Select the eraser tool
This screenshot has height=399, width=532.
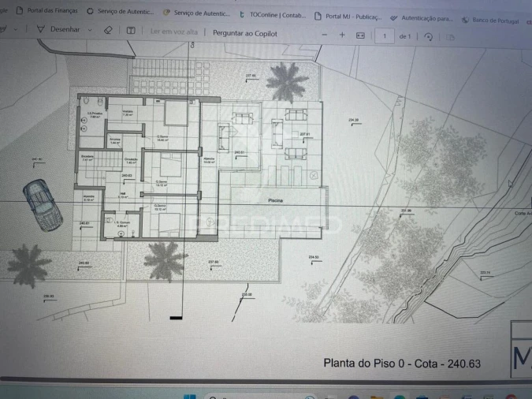pyautogui.click(x=108, y=30)
